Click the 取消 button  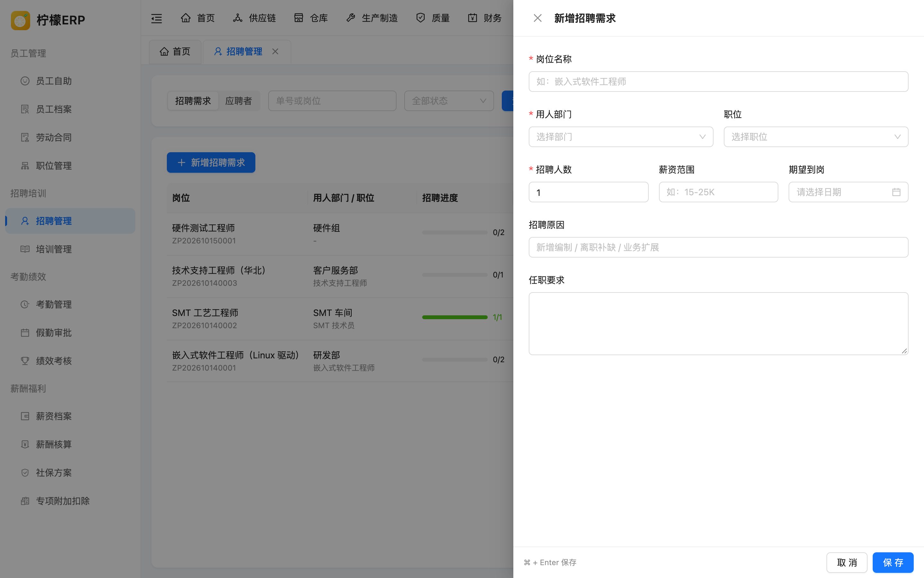tap(847, 563)
